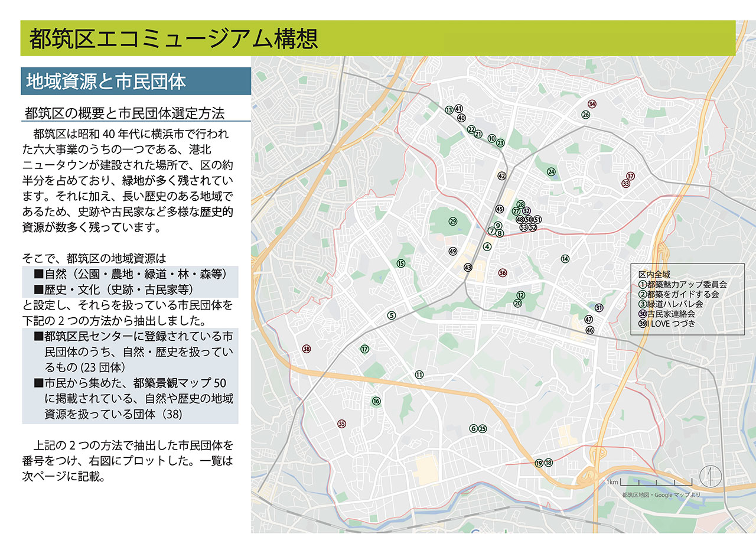The width and height of the screenshot is (756, 537).
Task: Click green marker number 21
Action: click(x=478, y=134)
